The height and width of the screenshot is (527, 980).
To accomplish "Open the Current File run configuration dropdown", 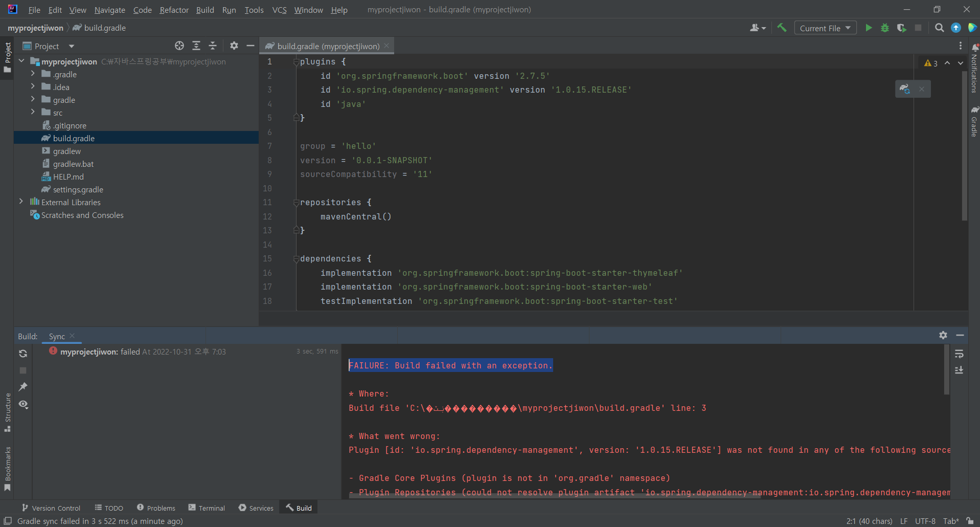I will tap(825, 28).
